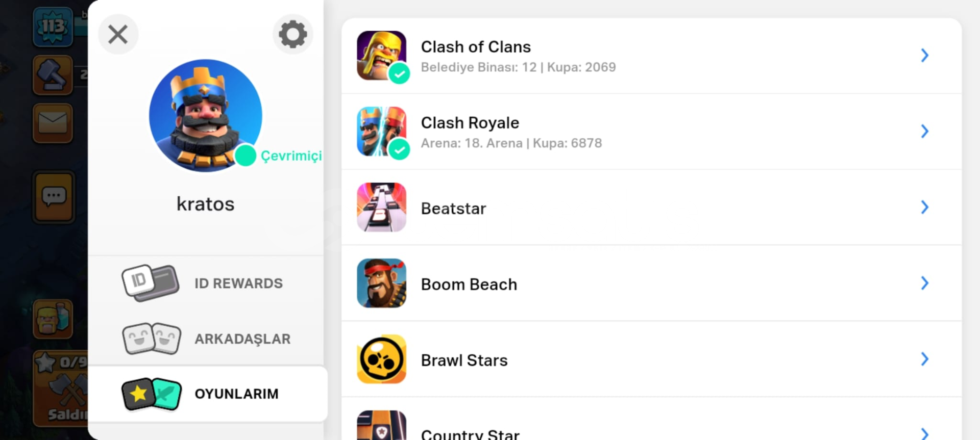Open the chat speech bubble icon
Screen dimensions: 980x440
(x=54, y=197)
